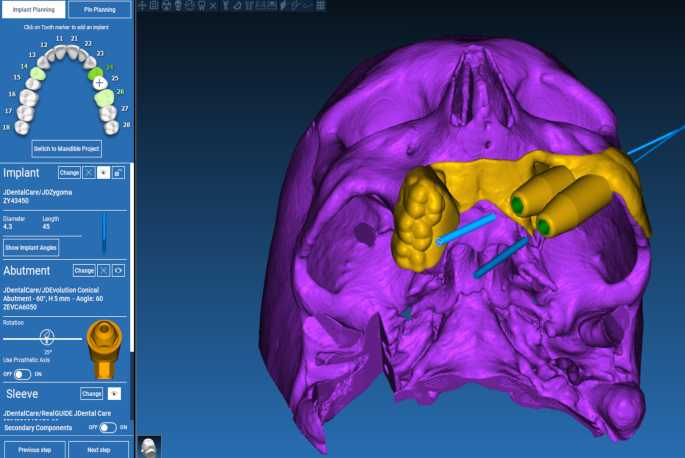Go to Next step
This screenshot has width=685, height=458.
coord(99,450)
